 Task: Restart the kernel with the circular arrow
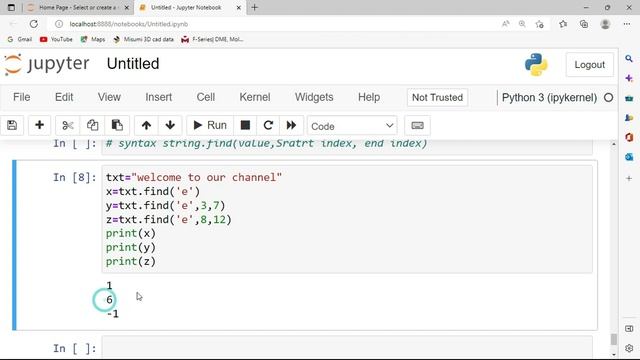(x=268, y=125)
